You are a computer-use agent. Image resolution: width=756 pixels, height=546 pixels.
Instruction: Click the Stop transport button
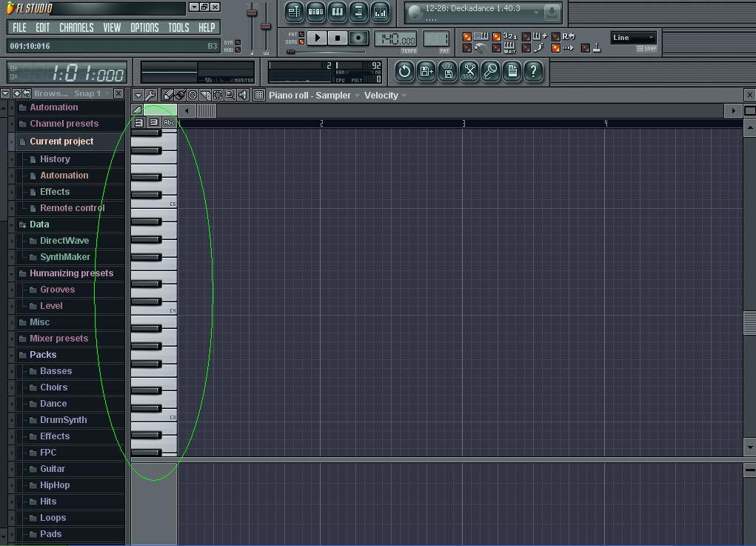pyautogui.click(x=338, y=38)
